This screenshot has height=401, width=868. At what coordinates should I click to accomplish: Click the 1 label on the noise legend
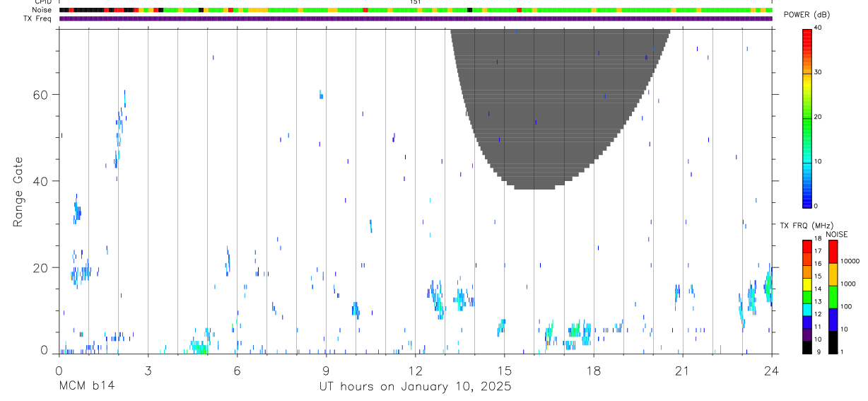[842, 352]
